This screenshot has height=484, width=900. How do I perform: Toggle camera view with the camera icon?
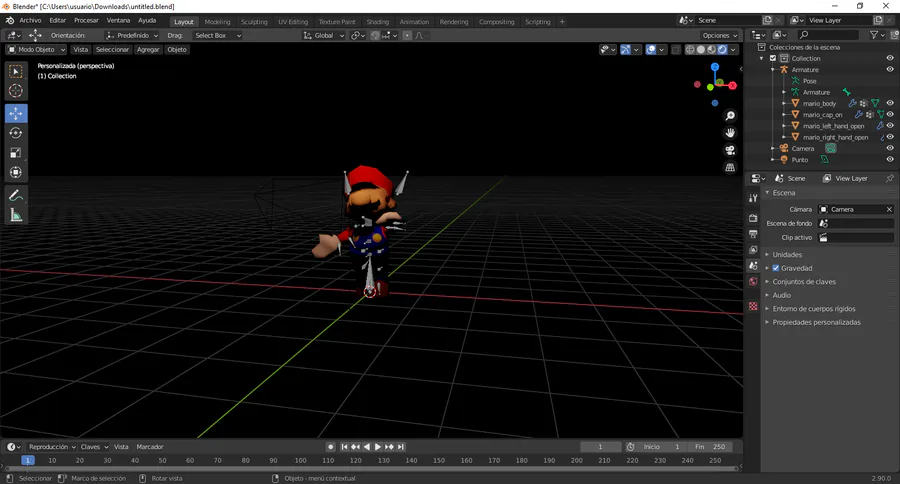coord(730,150)
